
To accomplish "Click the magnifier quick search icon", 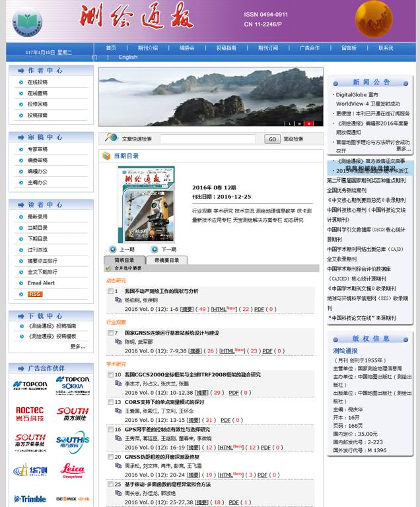I will click(x=111, y=138).
